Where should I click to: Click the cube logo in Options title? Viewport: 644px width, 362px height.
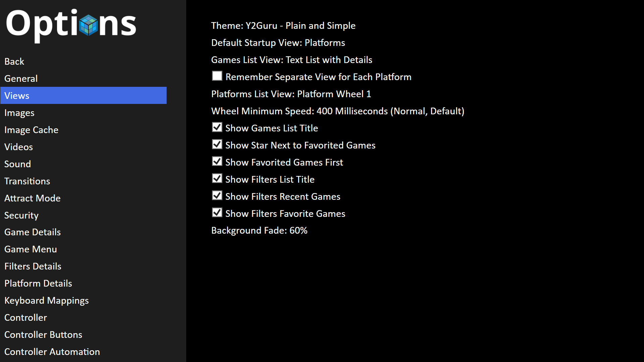[89, 25]
